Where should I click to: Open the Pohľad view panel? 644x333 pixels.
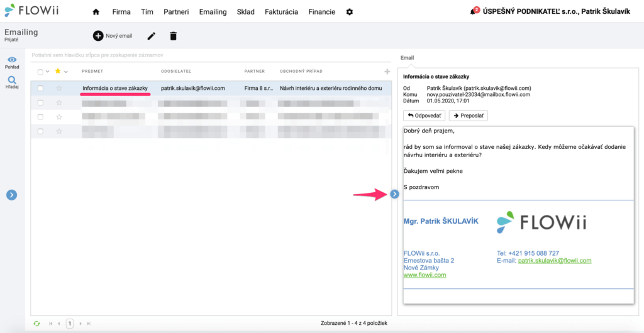click(x=12, y=62)
